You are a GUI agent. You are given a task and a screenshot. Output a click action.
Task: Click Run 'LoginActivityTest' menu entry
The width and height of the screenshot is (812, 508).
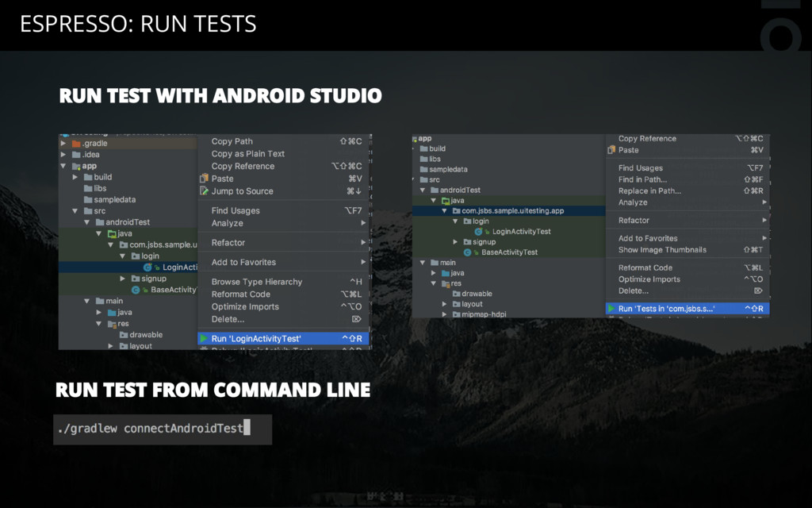[x=283, y=338]
